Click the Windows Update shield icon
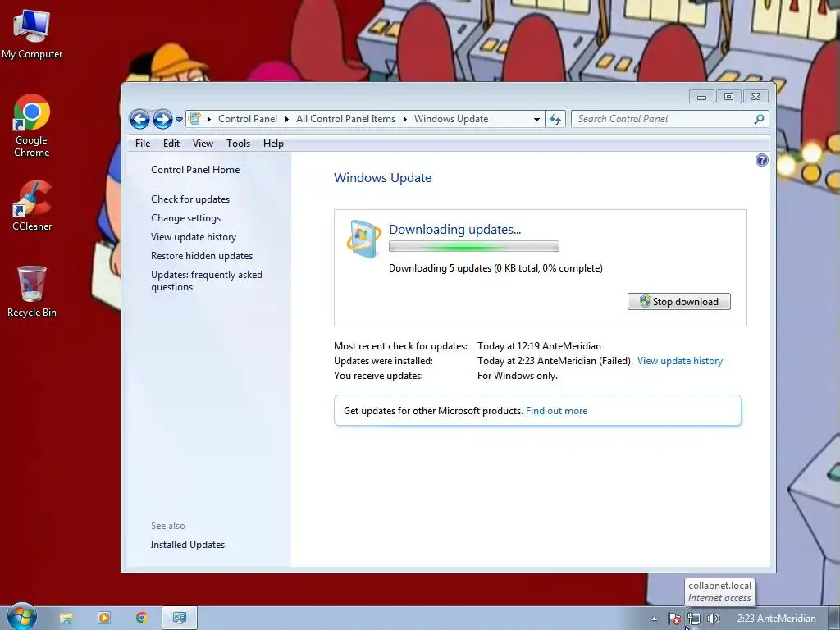 (363, 239)
